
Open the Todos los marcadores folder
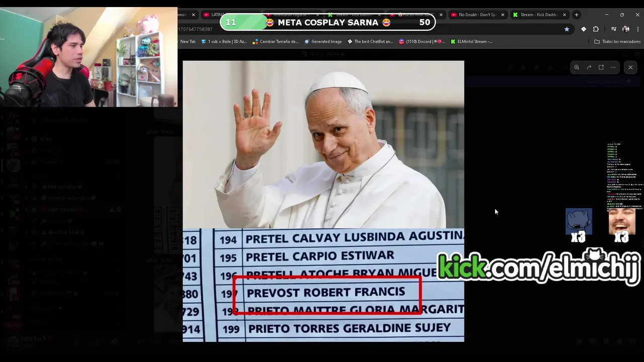coord(617,42)
